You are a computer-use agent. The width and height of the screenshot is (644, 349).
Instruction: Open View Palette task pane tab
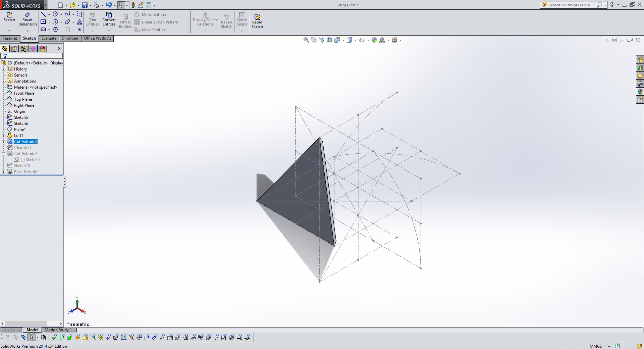point(640,84)
